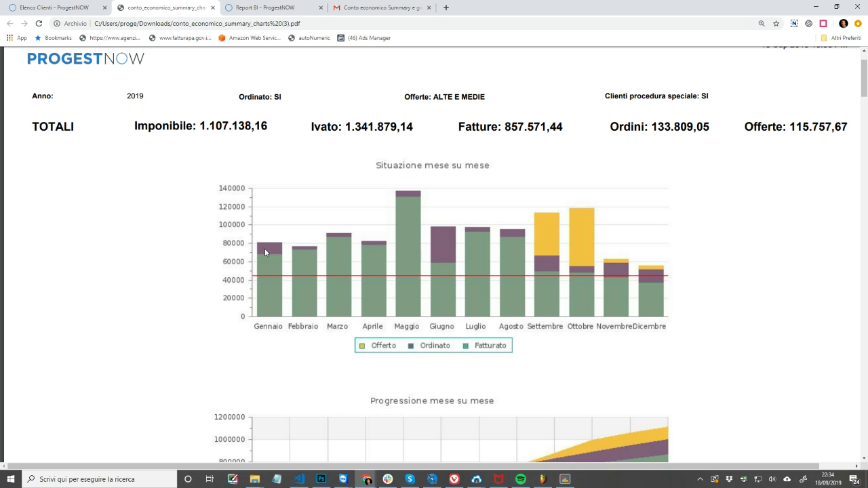Select the conto_economico_summary_charts tab

coord(165,7)
